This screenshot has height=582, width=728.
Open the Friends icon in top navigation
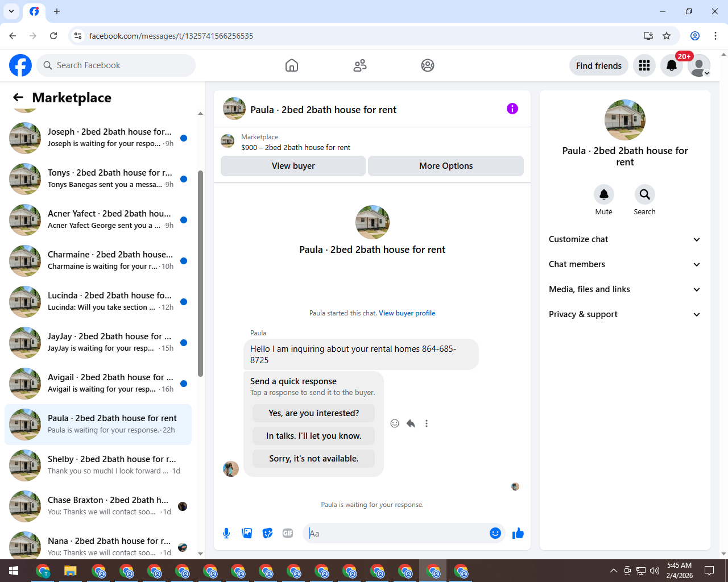360,65
